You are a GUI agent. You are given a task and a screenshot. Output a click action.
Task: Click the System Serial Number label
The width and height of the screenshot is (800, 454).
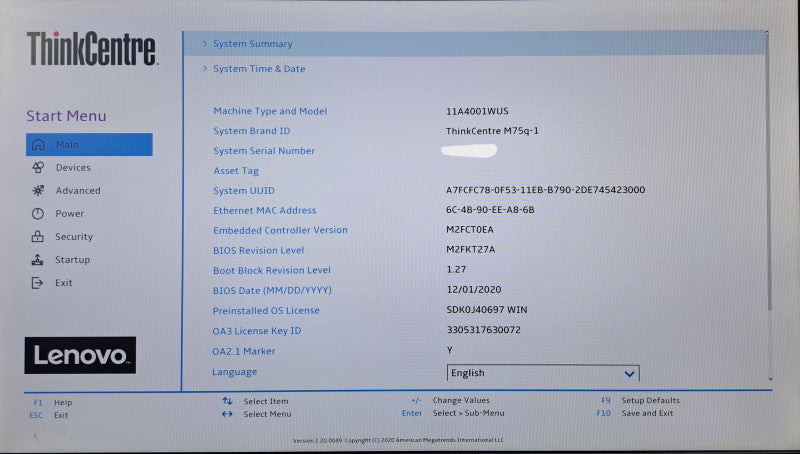pos(264,151)
